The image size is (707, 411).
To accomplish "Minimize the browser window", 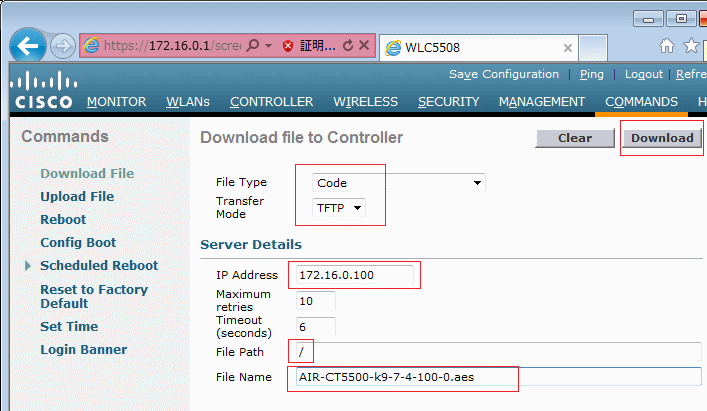I will click(648, 19).
